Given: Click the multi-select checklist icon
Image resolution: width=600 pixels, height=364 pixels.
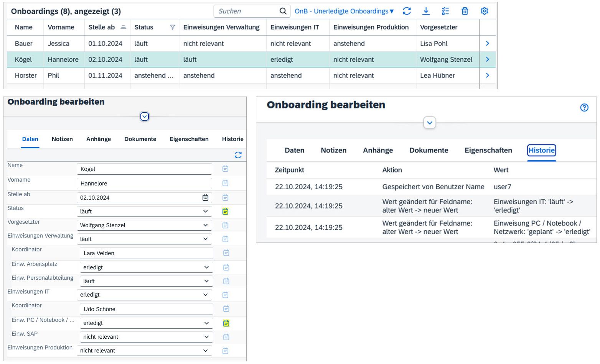Looking at the screenshot, I should tap(445, 11).
